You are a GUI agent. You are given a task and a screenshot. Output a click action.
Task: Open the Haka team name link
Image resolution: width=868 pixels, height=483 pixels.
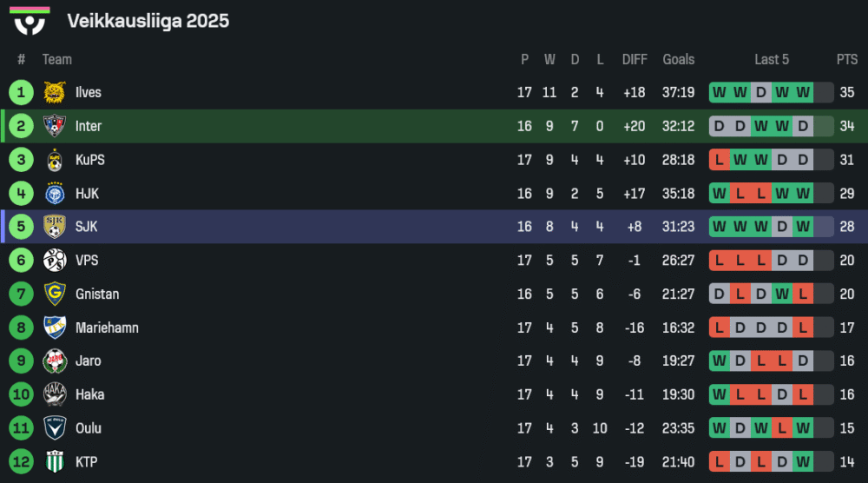[x=89, y=395]
